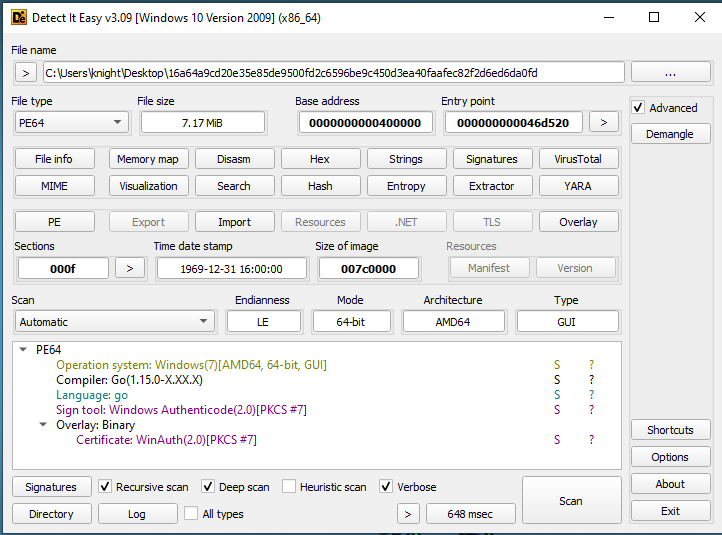
Task: Open the File type PE64 dropdown
Action: (x=71, y=123)
